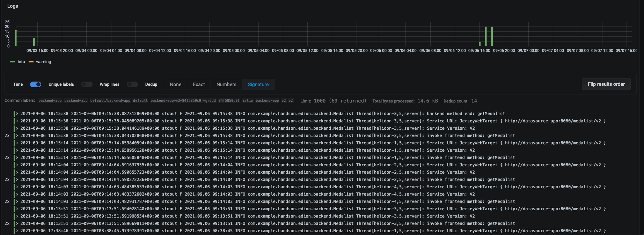Screen dimensions: 644x235
Task: Click the chevron on the 17:38:46 log row
Action: point(17,231)
